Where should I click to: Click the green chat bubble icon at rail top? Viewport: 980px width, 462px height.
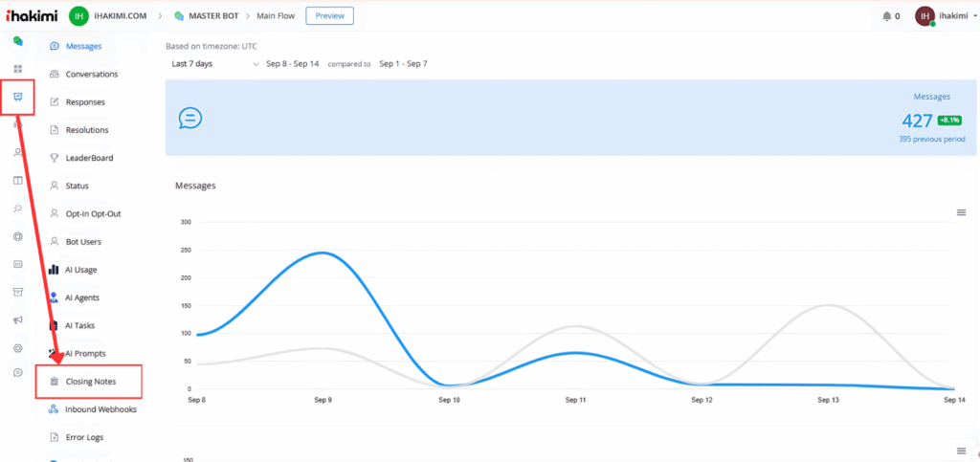point(18,41)
